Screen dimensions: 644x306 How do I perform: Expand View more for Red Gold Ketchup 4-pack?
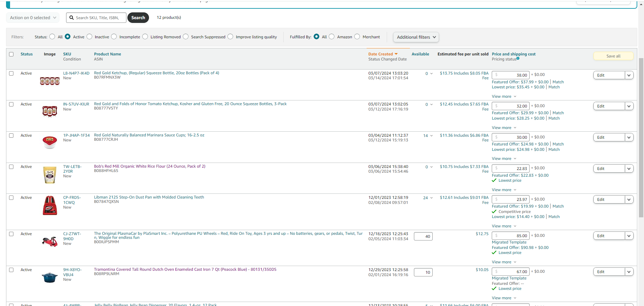(504, 97)
